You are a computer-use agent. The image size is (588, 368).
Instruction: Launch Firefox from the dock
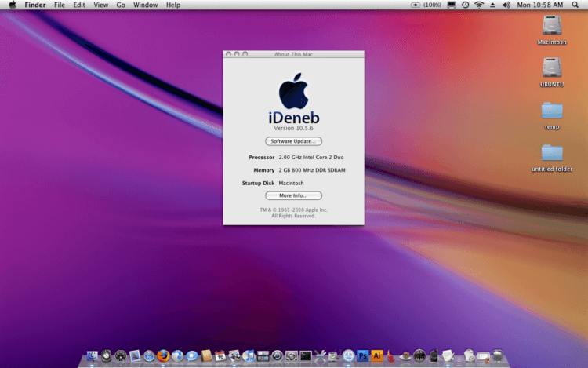pos(163,355)
